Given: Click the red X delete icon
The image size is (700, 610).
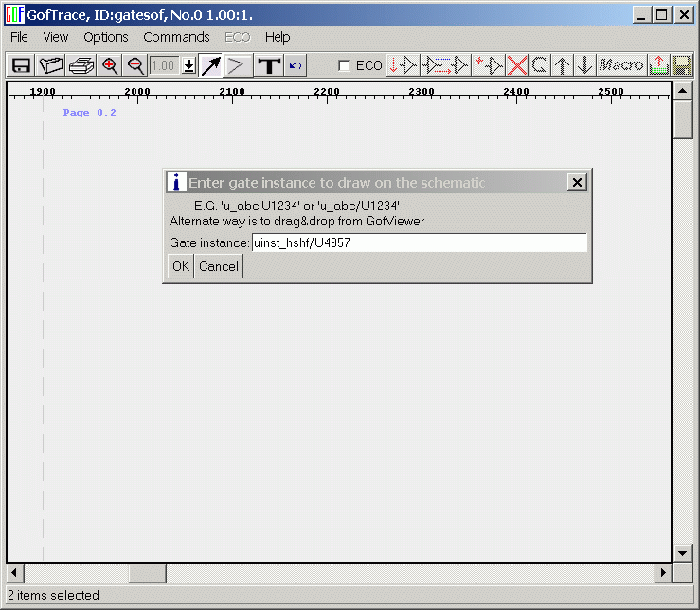Looking at the screenshot, I should (x=517, y=65).
